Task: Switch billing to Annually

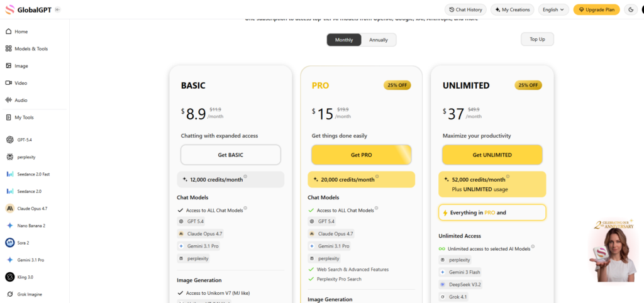Action: pyautogui.click(x=379, y=40)
